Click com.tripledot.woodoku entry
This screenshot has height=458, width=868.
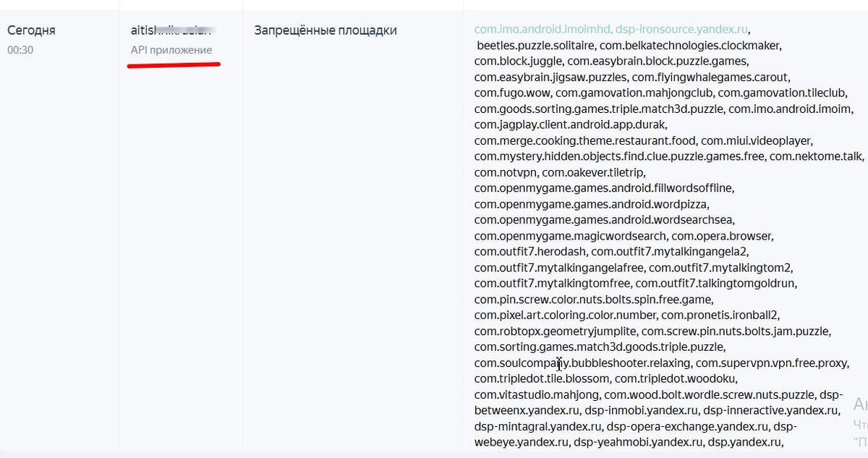[x=675, y=378]
